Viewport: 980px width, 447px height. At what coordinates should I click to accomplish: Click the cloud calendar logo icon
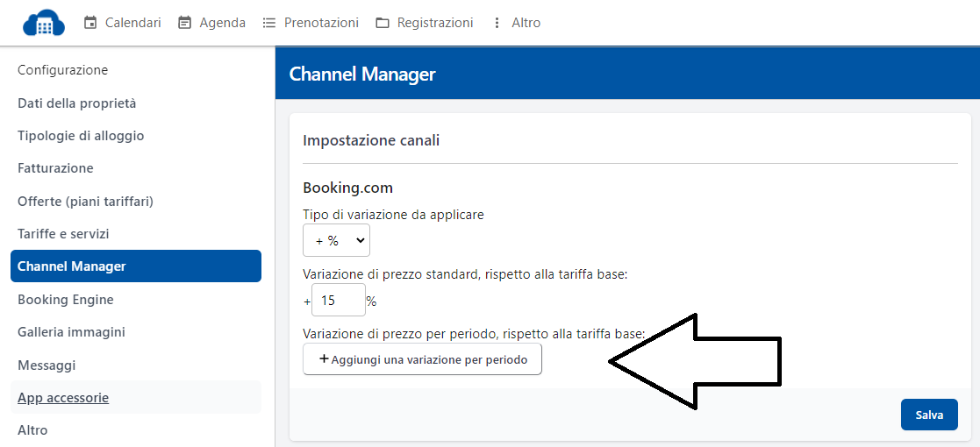(x=44, y=23)
